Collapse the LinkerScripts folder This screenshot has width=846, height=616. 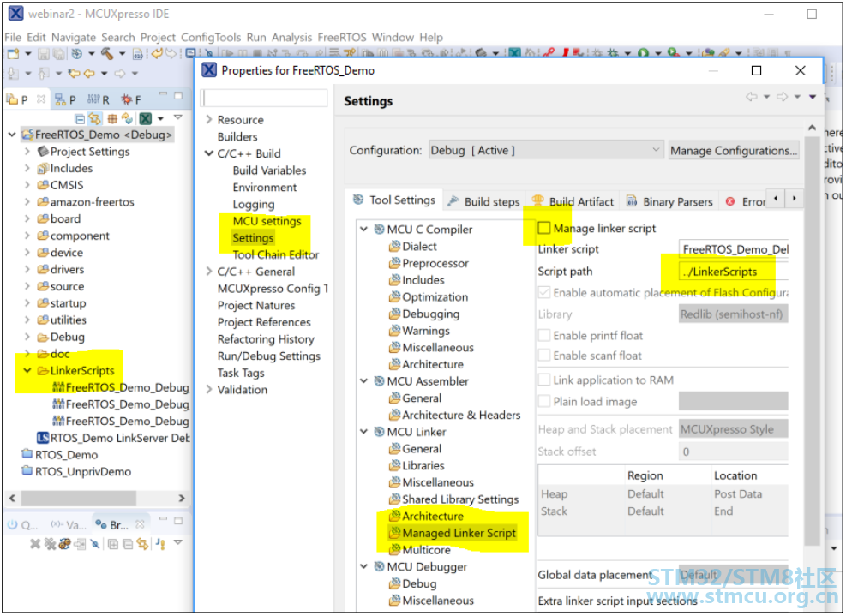[27, 371]
